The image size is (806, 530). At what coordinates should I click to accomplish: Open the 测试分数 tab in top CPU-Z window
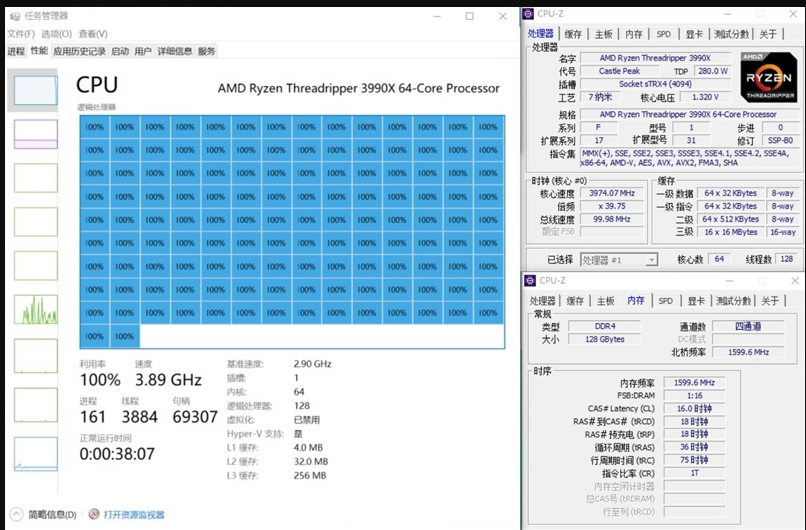pyautogui.click(x=734, y=34)
